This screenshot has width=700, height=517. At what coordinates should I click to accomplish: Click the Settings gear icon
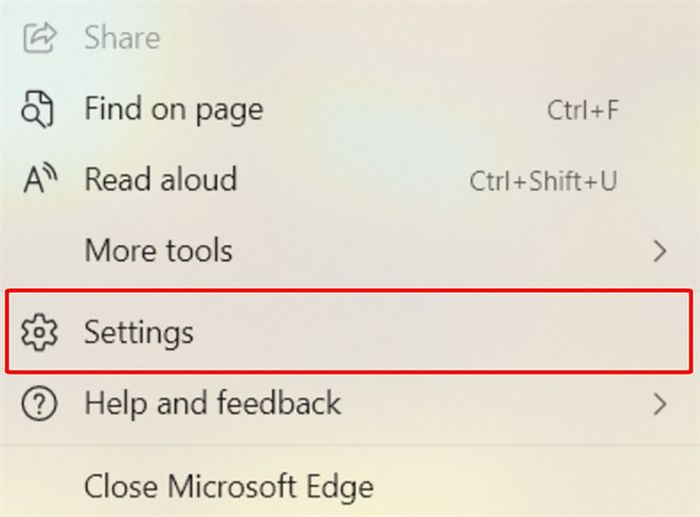pyautogui.click(x=39, y=332)
